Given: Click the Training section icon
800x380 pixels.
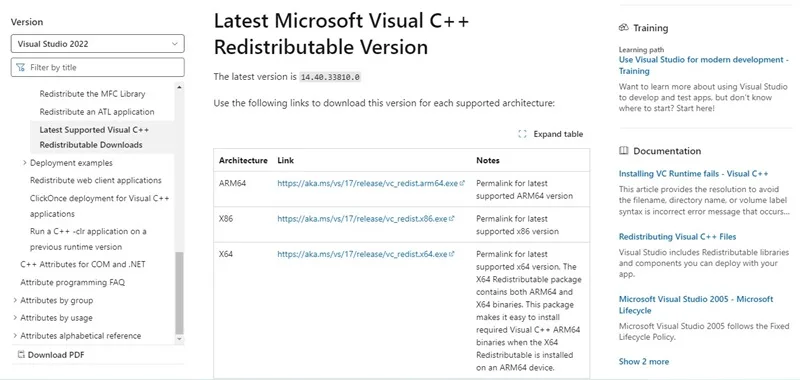Looking at the screenshot, I should [x=623, y=28].
